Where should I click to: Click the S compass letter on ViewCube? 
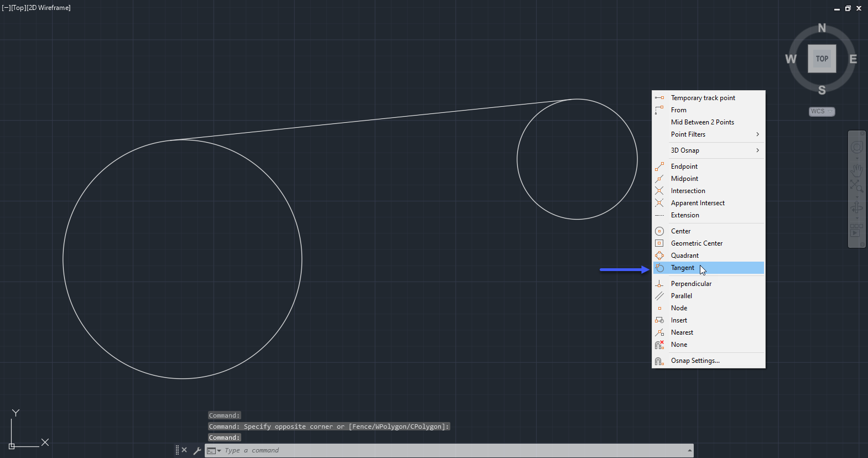tap(822, 90)
